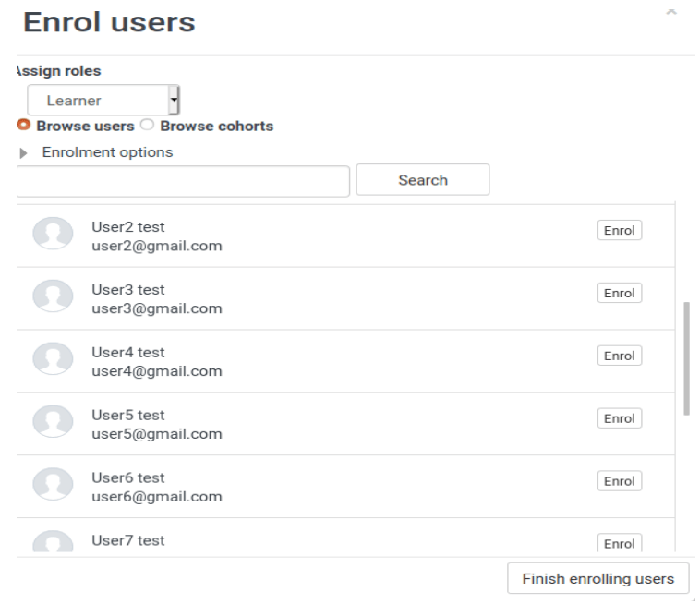Enrol User2 test
The width and height of the screenshot is (700, 604).
coord(620,230)
